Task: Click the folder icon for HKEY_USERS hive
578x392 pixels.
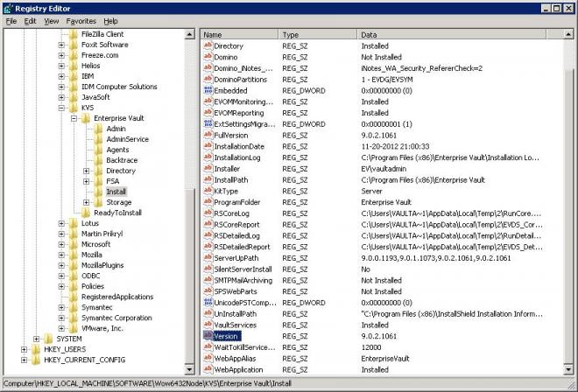Action: pos(36,349)
